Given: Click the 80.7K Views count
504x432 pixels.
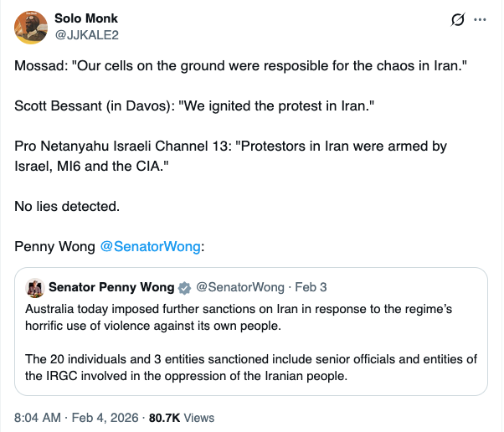Looking at the screenshot, I should click(x=182, y=417).
